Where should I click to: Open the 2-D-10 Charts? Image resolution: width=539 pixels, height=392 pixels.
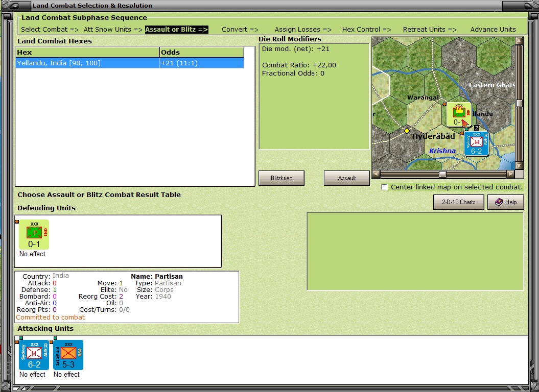click(459, 202)
